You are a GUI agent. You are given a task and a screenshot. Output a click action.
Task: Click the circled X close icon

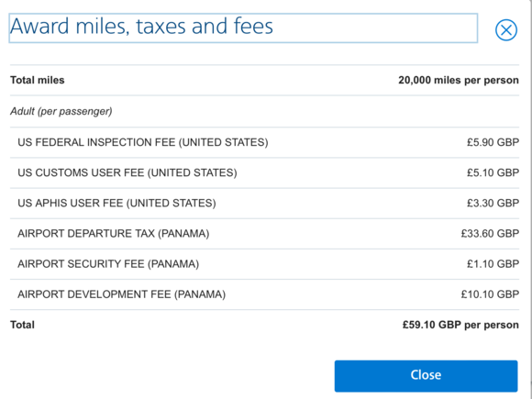pyautogui.click(x=506, y=30)
